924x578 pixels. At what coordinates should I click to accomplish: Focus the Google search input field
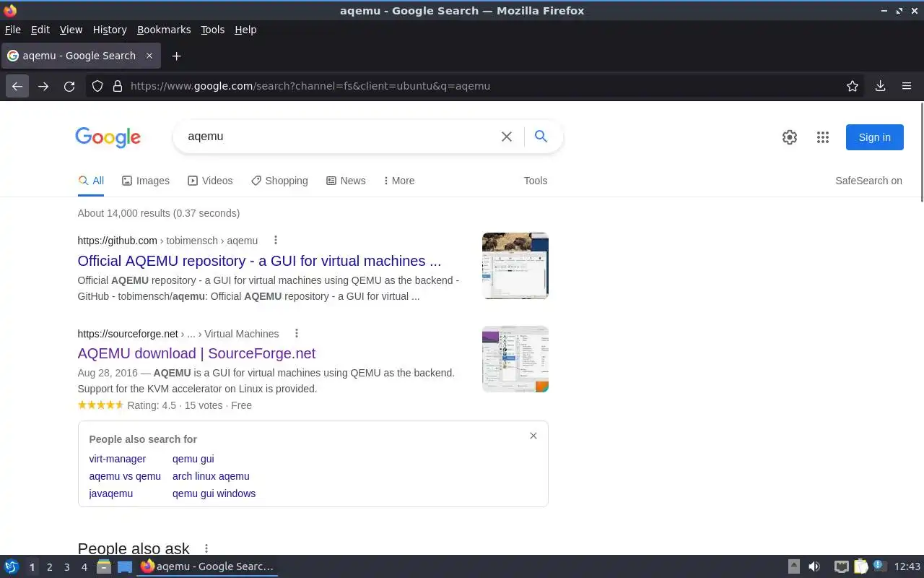339,137
